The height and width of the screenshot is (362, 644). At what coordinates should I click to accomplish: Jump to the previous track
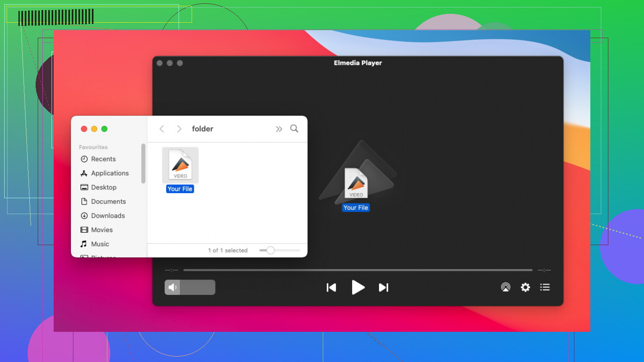331,287
